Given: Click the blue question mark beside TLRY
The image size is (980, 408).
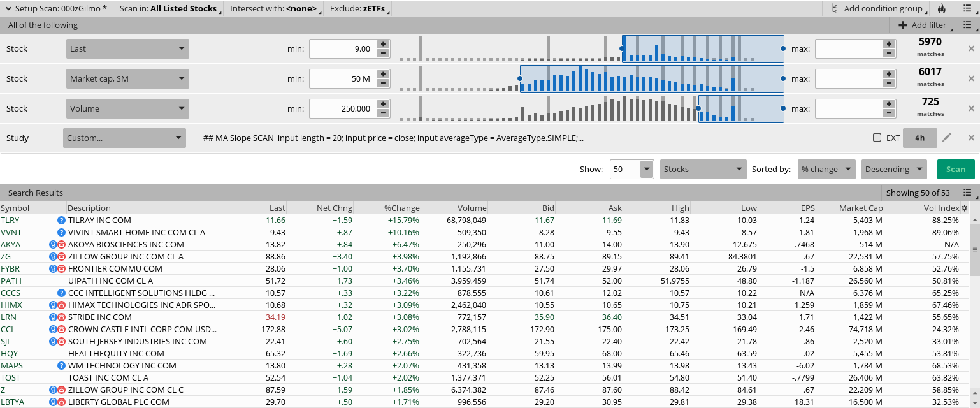Looking at the screenshot, I should pos(62,220).
